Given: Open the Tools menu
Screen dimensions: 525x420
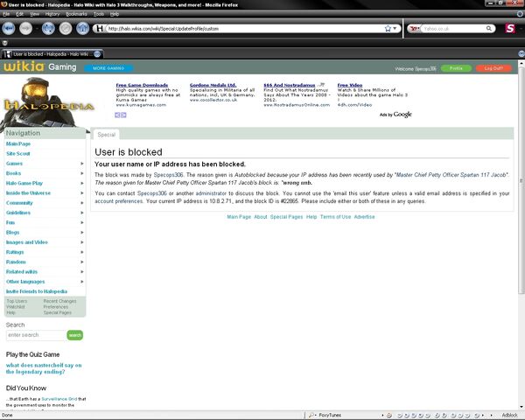Looking at the screenshot, I should coord(99,14).
